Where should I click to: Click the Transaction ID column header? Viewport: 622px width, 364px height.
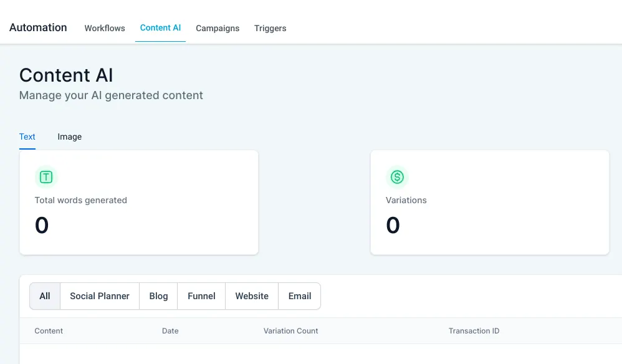point(474,331)
